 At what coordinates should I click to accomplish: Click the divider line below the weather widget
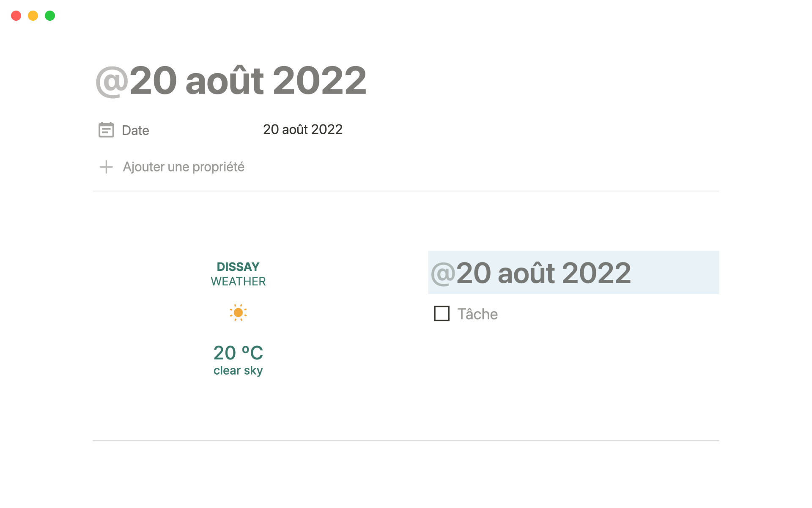point(406,441)
